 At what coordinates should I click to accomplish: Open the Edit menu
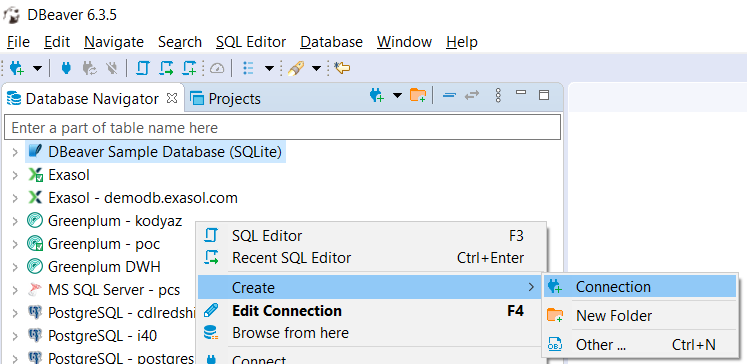coord(57,42)
